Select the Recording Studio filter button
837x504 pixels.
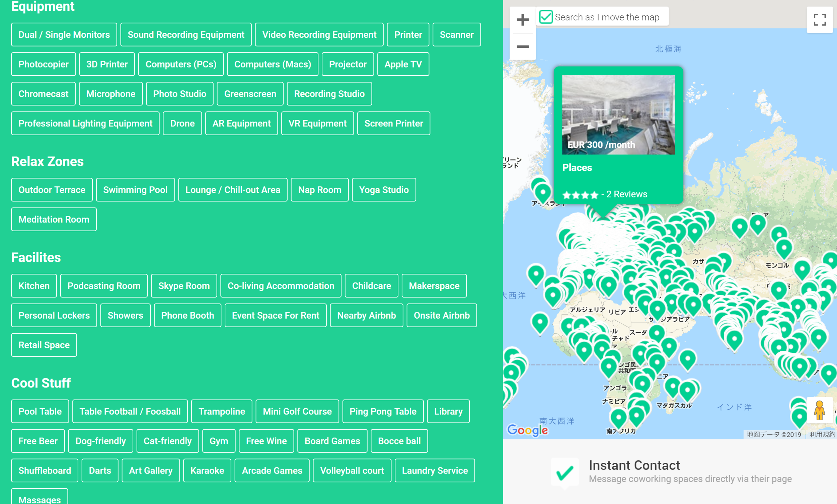[x=329, y=94]
